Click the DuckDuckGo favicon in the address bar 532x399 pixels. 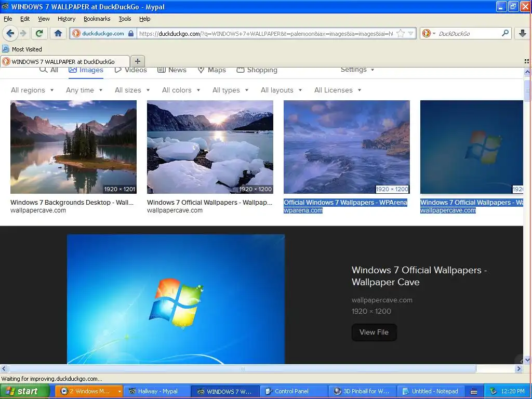(76, 33)
